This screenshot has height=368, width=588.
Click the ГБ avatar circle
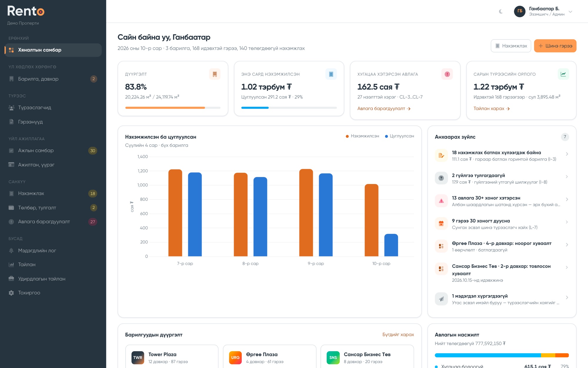pos(520,11)
